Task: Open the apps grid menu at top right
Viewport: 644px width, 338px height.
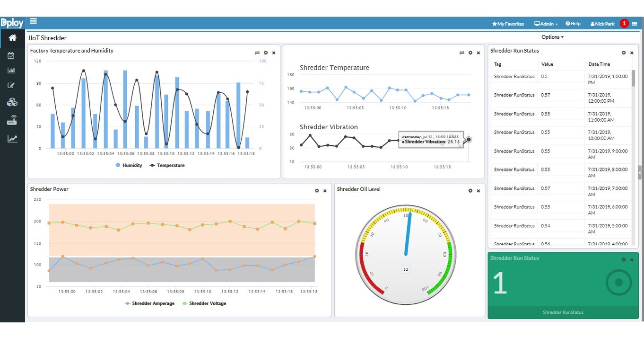Action: (635, 23)
